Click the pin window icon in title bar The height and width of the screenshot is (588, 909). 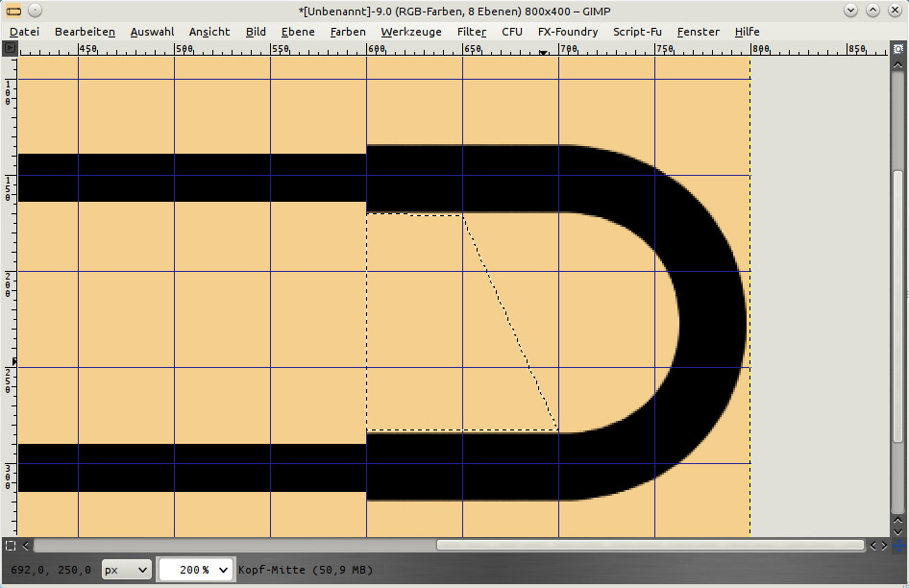[33, 11]
